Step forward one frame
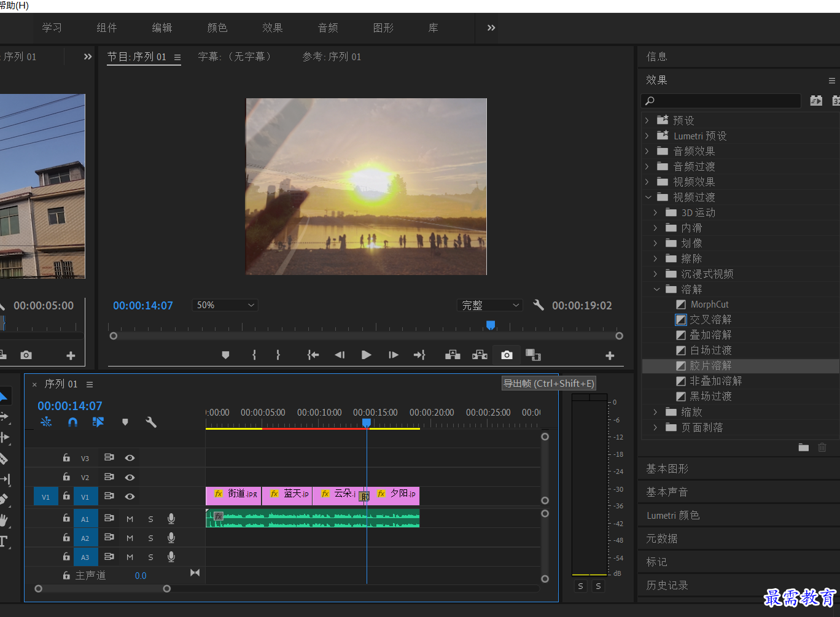Screen dimensions: 840x617 pos(394,355)
